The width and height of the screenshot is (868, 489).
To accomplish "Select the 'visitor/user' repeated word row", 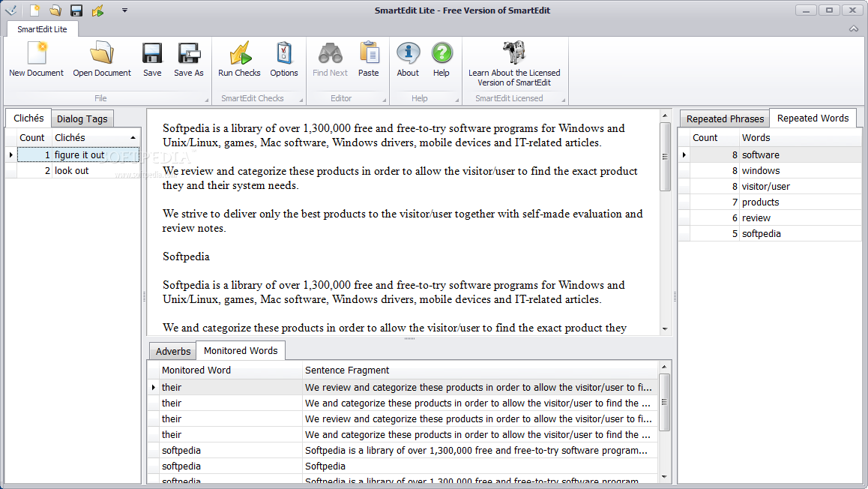I will 776,187.
